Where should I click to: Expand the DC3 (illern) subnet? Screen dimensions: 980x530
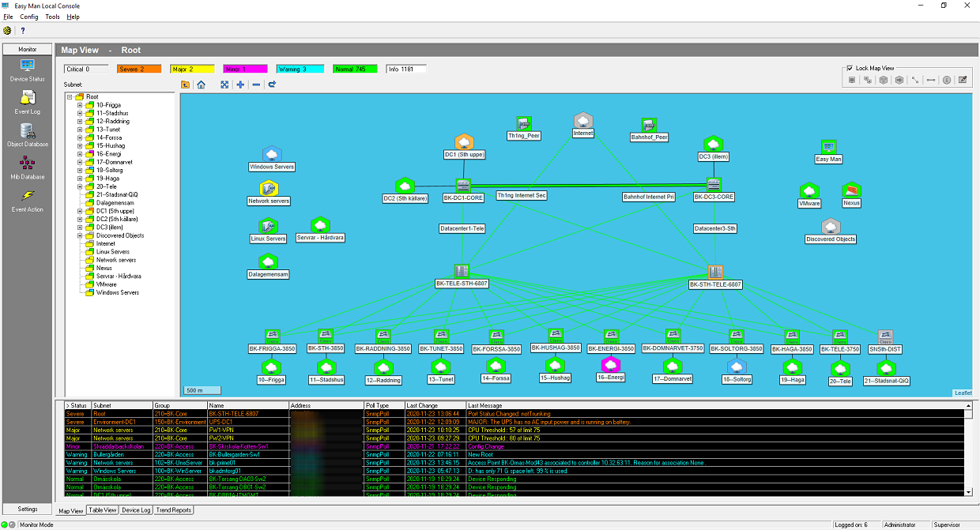tap(80, 227)
